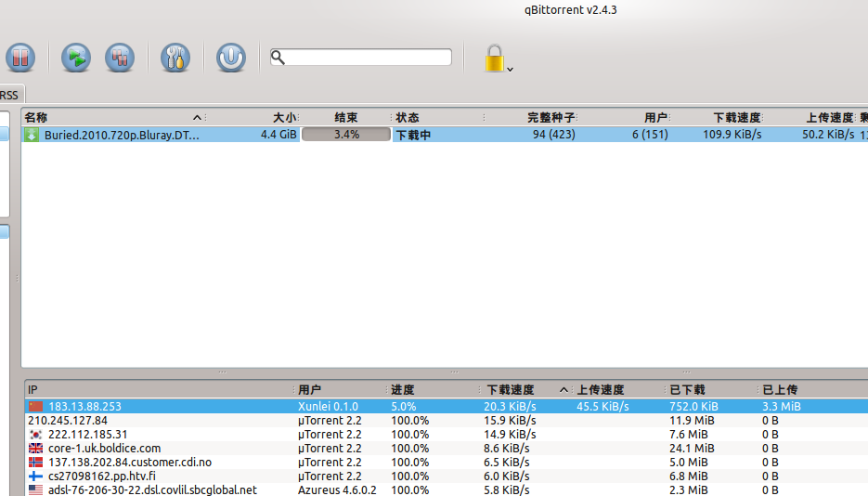Select peer adsl-76-206-30-22.dsl.covlil.sbcglobal.net
The image size is (868, 496).
(x=447, y=489)
